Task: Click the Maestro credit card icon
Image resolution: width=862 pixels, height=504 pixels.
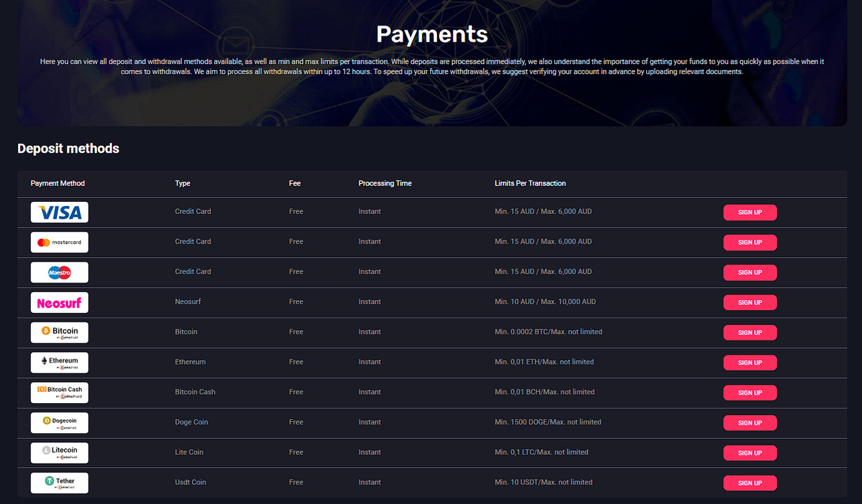Action: coord(59,273)
